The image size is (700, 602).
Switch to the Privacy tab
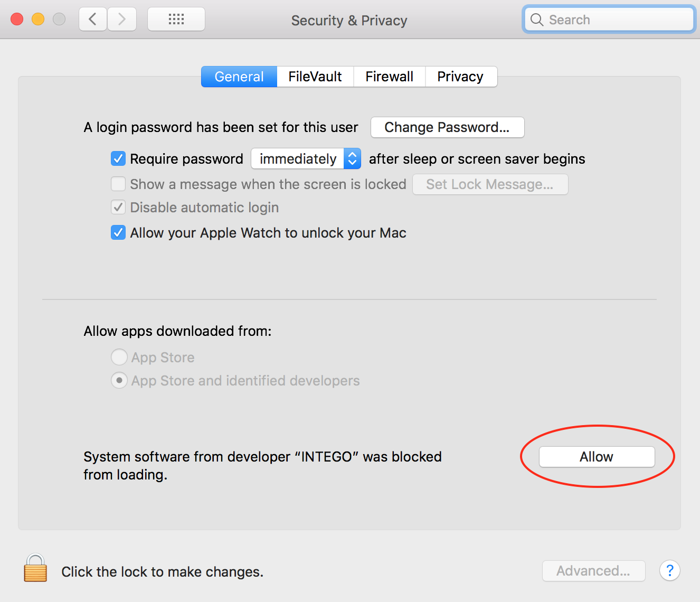(x=461, y=77)
